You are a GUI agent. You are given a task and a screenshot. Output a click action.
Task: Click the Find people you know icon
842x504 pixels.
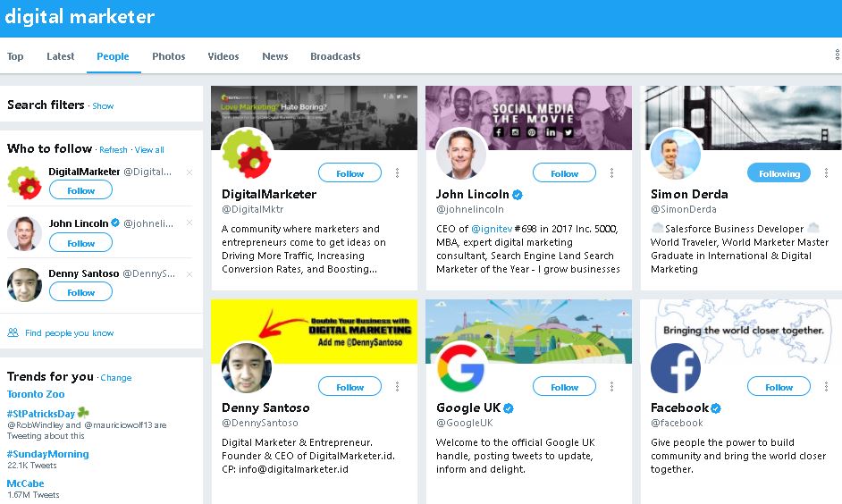coord(13,332)
